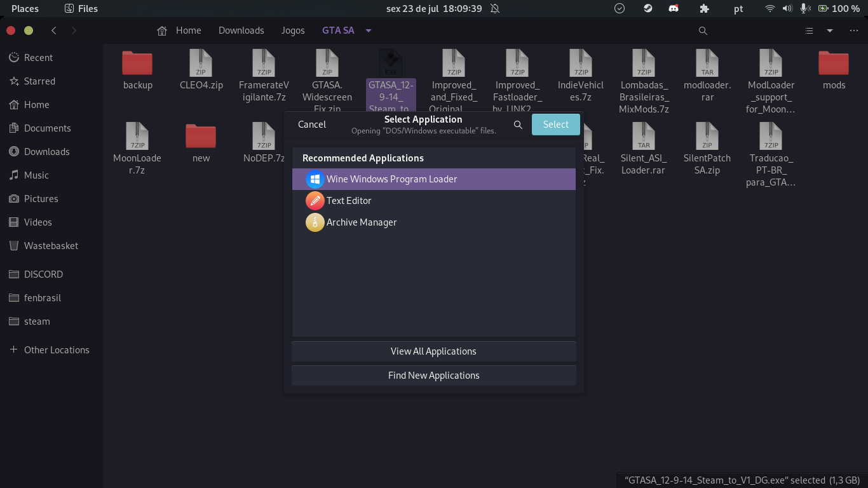Open Downloads in the sidebar
The height and width of the screenshot is (488, 868).
51,152
